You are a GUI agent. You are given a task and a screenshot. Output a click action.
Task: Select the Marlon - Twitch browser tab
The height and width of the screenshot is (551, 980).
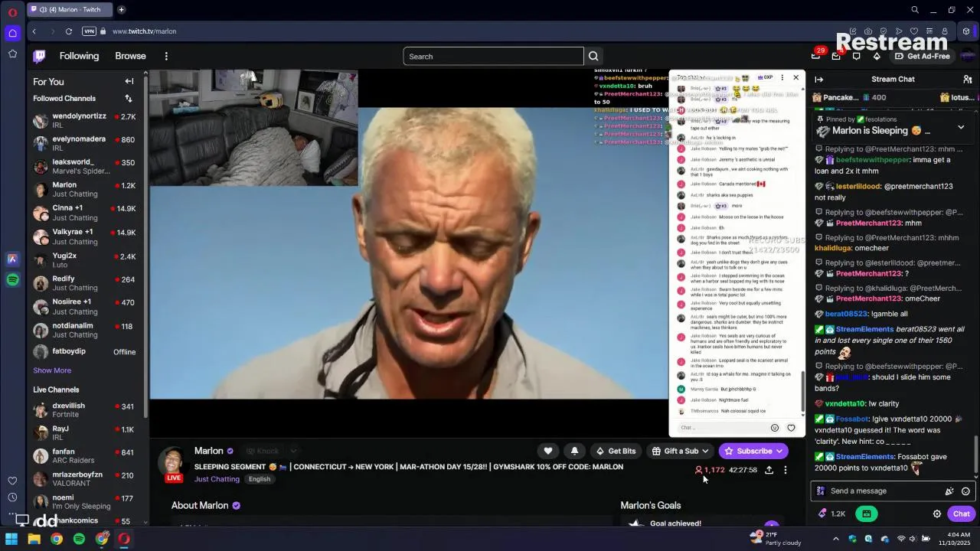[68, 9]
